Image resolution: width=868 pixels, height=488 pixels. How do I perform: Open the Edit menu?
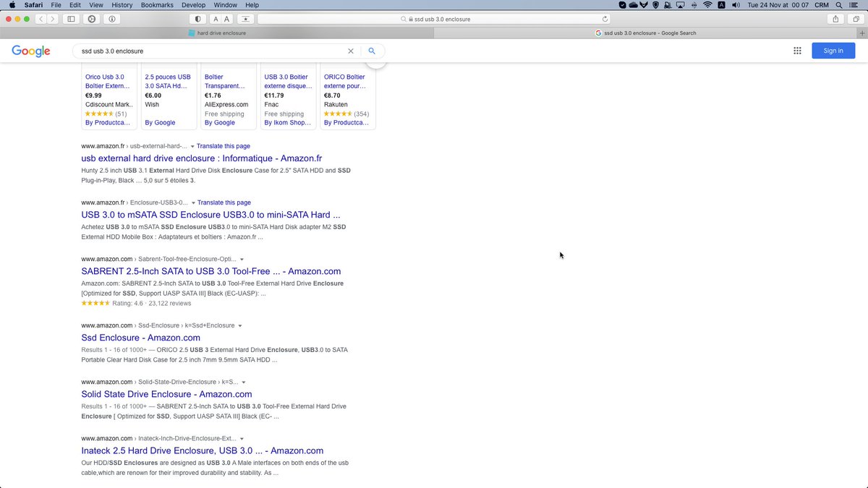(75, 5)
